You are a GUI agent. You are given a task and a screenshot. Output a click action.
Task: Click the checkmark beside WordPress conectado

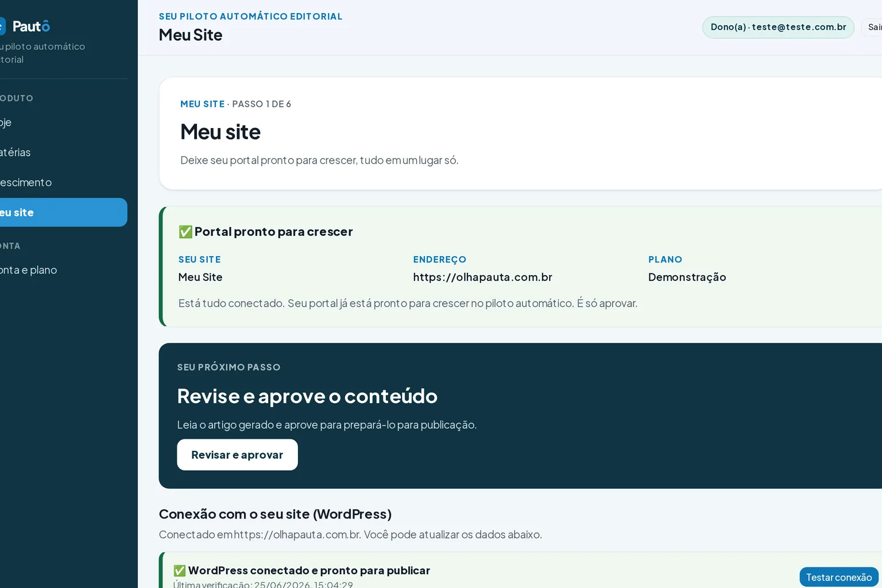[180, 570]
